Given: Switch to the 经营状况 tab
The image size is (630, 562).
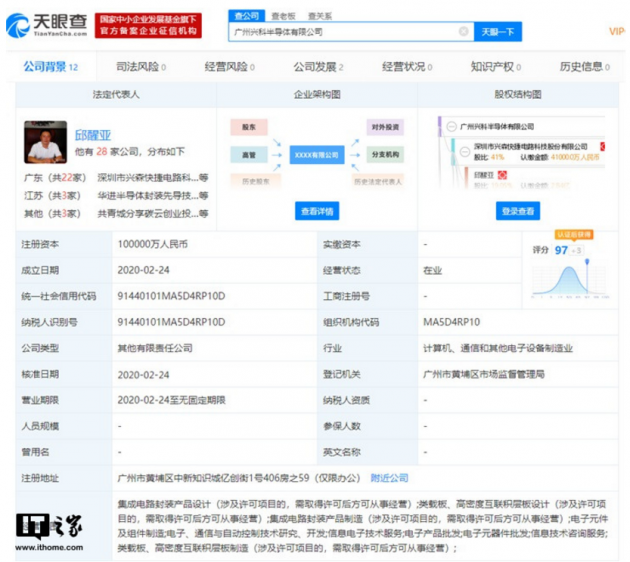Looking at the screenshot, I should tap(407, 67).
